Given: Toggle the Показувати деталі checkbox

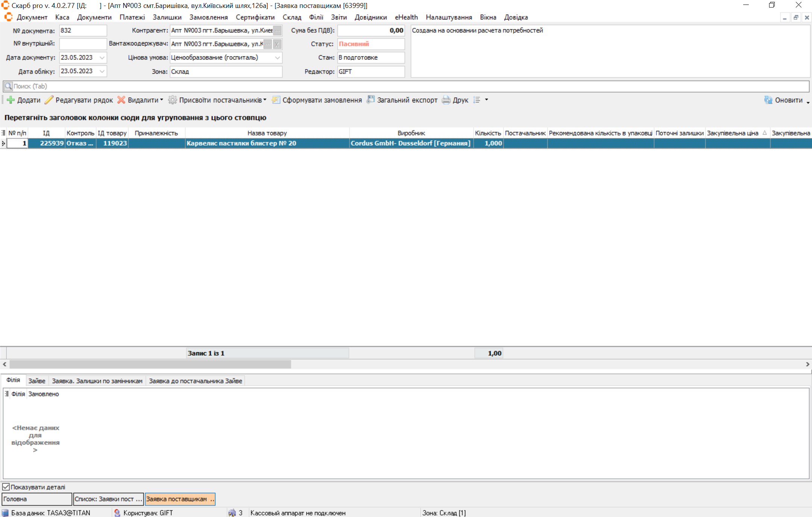Looking at the screenshot, I should point(6,487).
